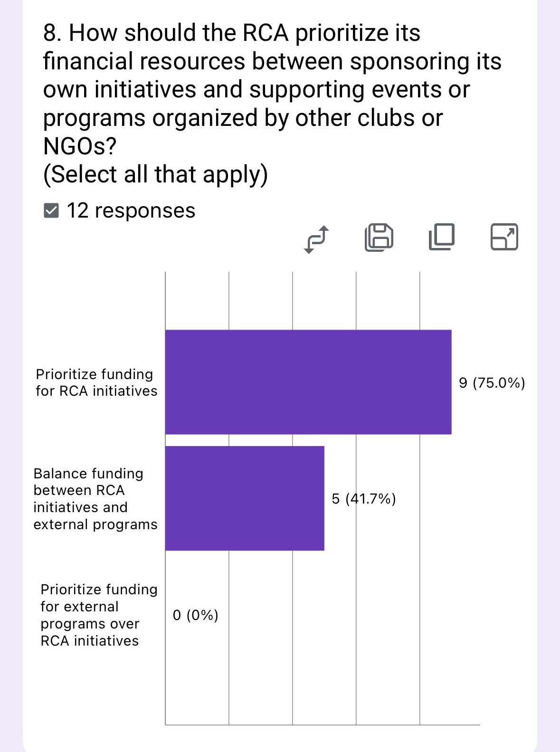Click the '0 (0%)' value label

pyautogui.click(x=195, y=615)
